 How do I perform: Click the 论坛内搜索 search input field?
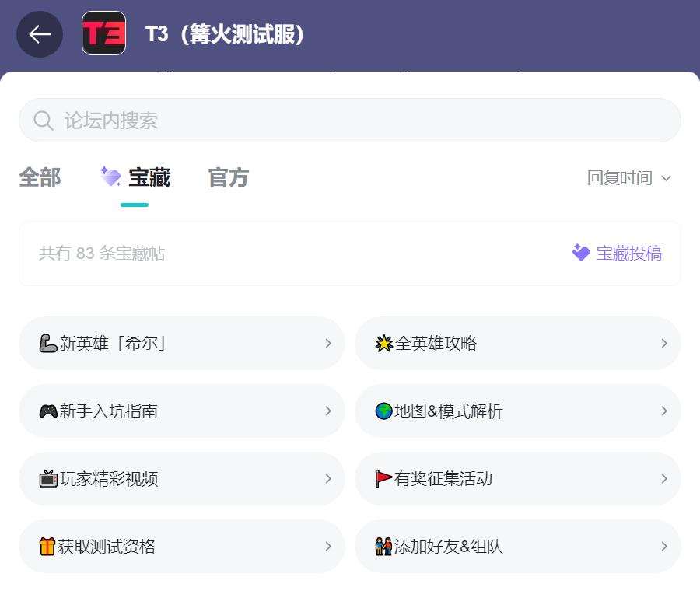pyautogui.click(x=349, y=121)
